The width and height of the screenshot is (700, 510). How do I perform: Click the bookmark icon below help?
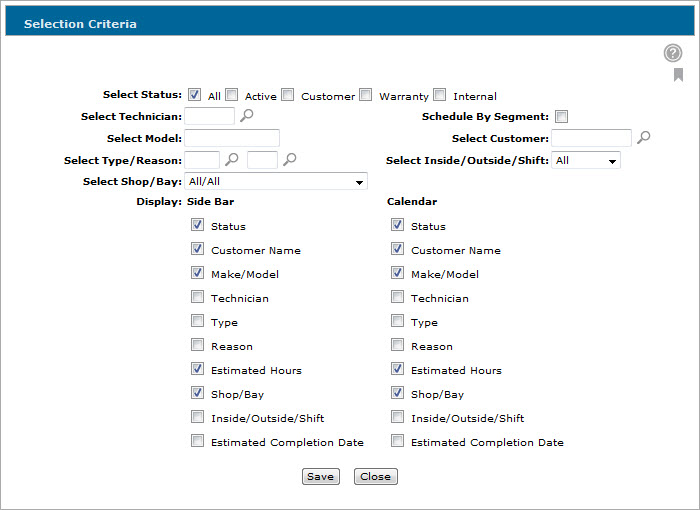(x=678, y=75)
